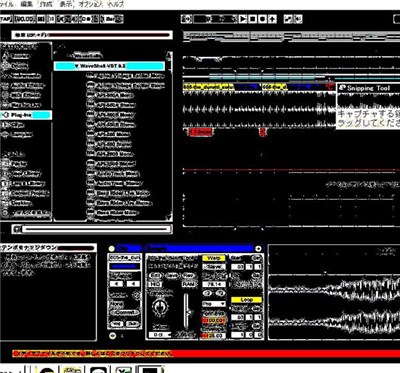This screenshot has width=400, height=373.
Task: Open the blue clip color chooser
Action: tap(125, 266)
